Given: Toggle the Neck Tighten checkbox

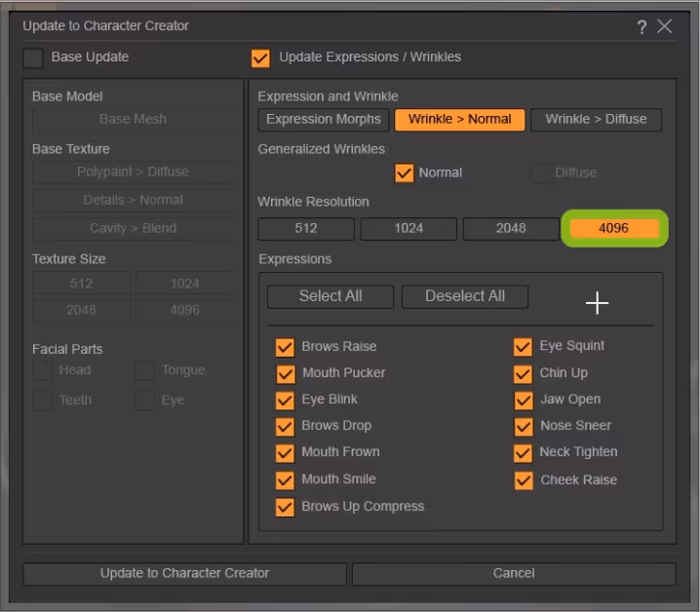Looking at the screenshot, I should tap(523, 453).
